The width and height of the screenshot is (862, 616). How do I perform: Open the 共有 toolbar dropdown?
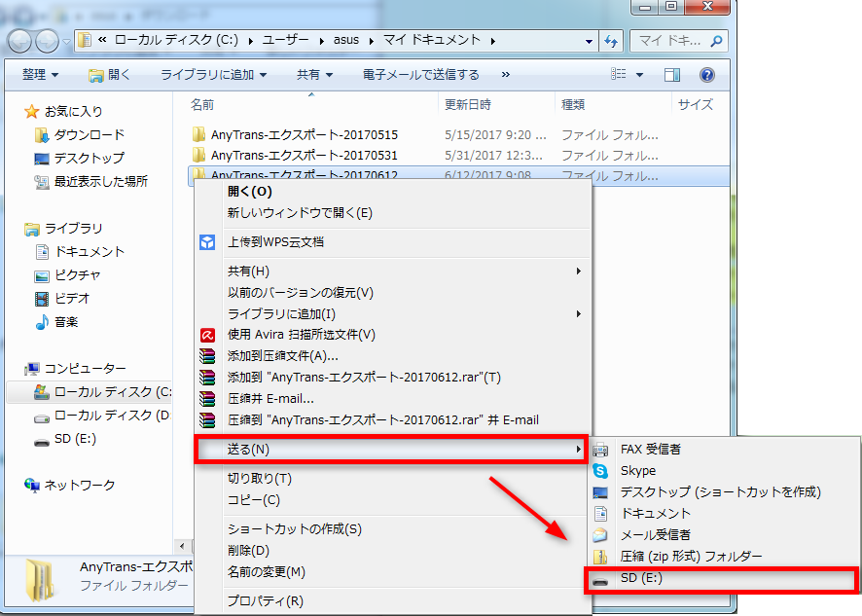coord(314,74)
